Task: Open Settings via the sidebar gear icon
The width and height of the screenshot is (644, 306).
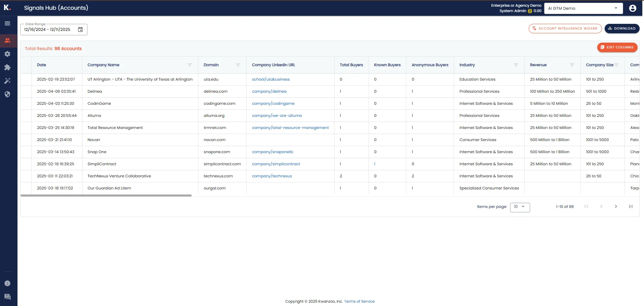Action: 7,54
